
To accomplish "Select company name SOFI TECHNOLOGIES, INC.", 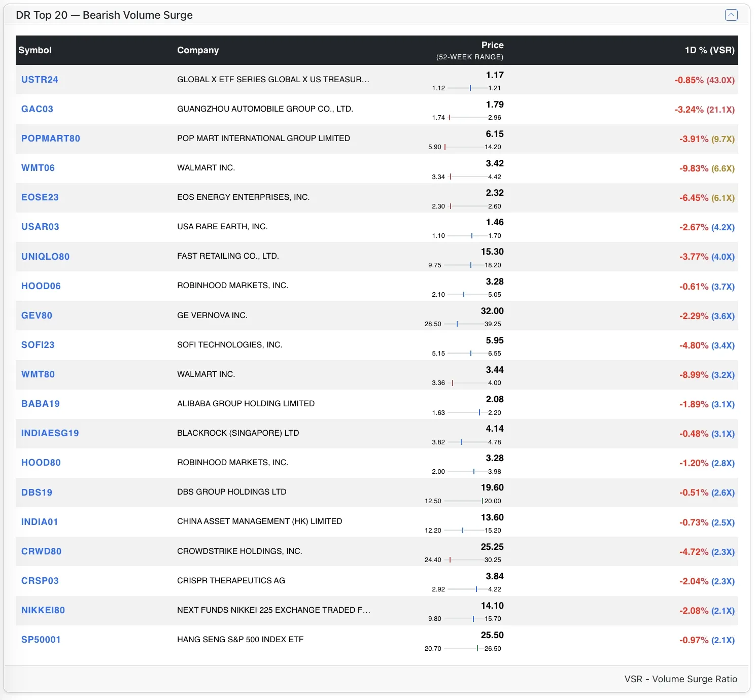I will (229, 345).
